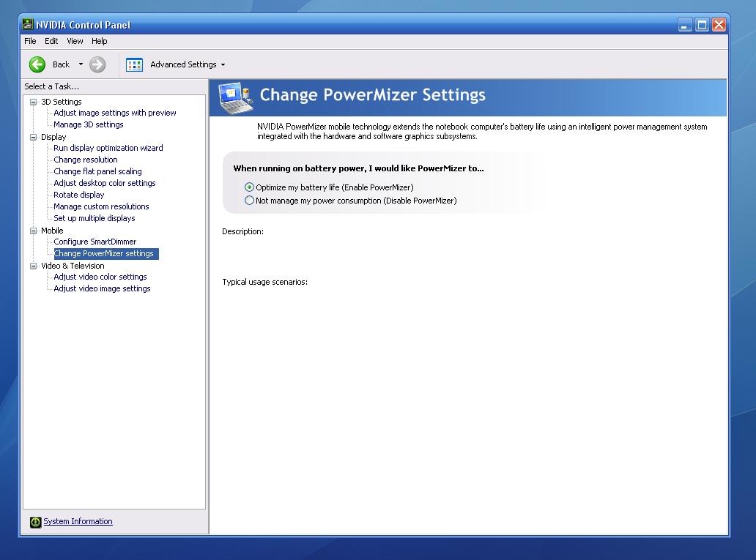Open Adjust video color settings
756x560 pixels.
point(100,277)
